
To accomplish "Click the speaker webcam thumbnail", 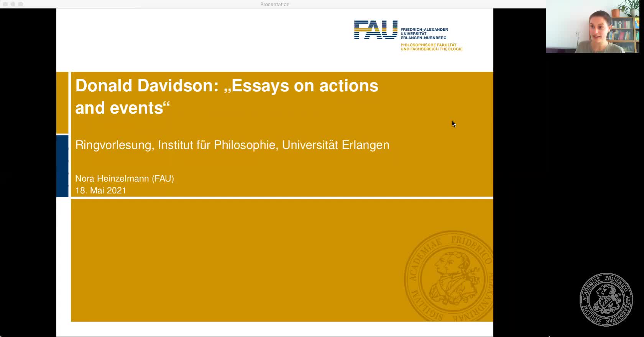I will click(593, 26).
